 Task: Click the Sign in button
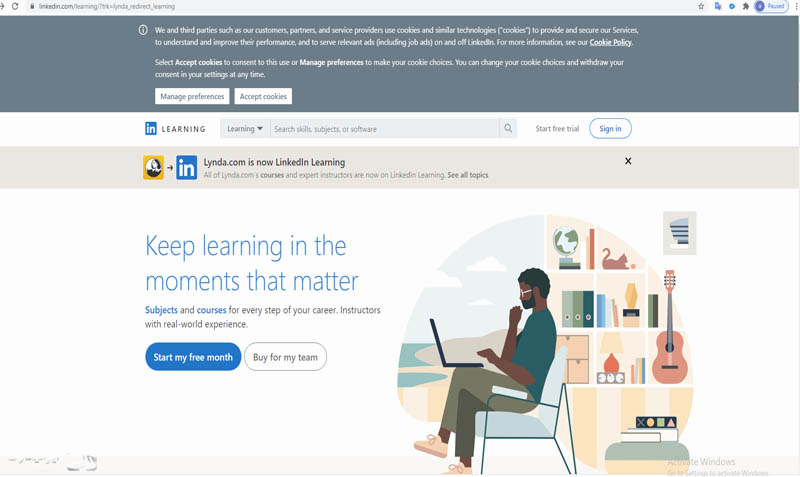pyautogui.click(x=610, y=129)
